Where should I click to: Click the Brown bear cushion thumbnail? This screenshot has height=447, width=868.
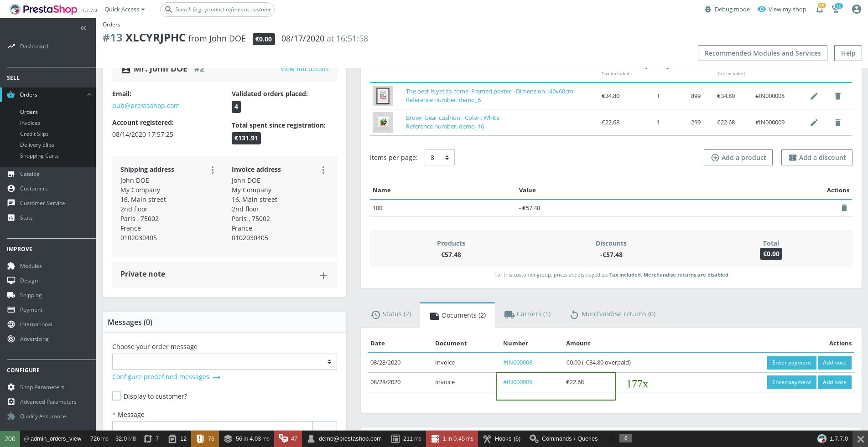383,123
